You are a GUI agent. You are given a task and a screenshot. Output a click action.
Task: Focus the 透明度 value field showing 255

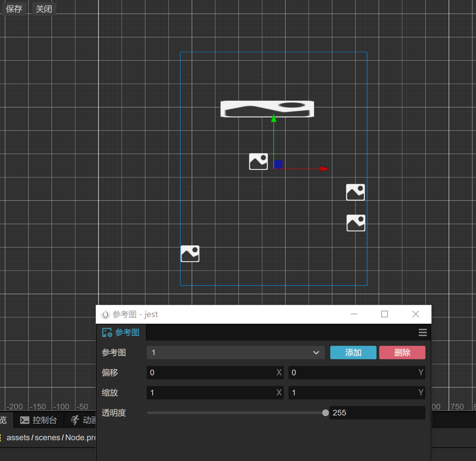click(378, 413)
